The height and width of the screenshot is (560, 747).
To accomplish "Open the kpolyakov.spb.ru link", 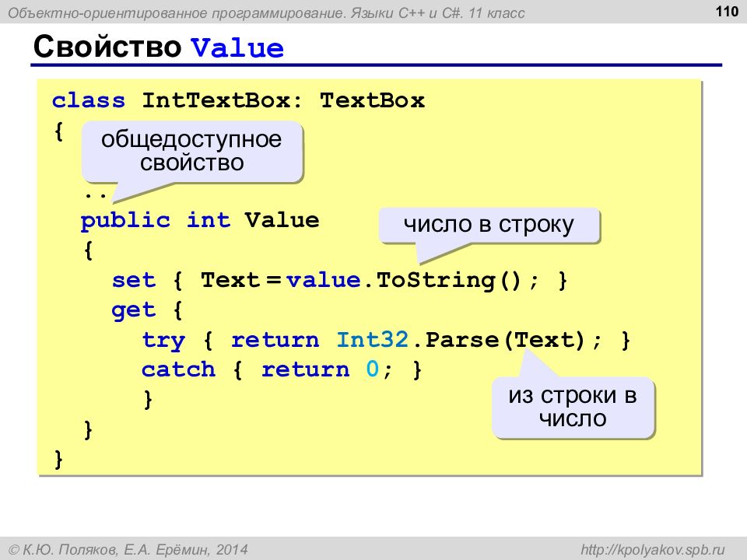I will [652, 550].
